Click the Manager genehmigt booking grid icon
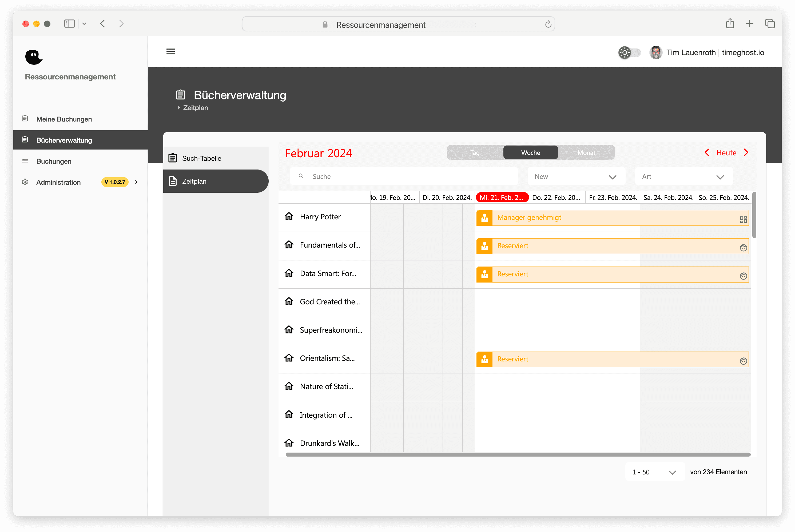This screenshot has width=795, height=532. point(743,220)
